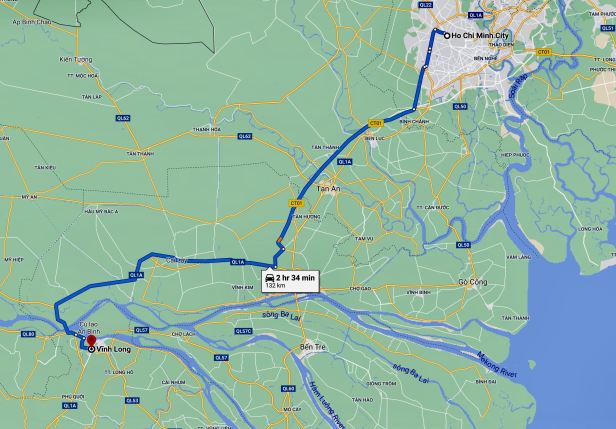
Task: Click the QL22 shield at top
Action: [x=425, y=5]
